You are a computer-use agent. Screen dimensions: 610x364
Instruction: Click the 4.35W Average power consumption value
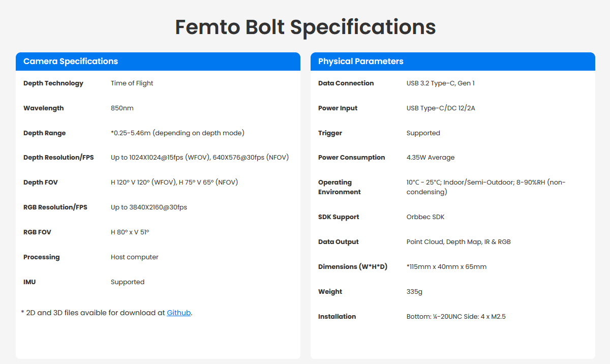click(430, 158)
